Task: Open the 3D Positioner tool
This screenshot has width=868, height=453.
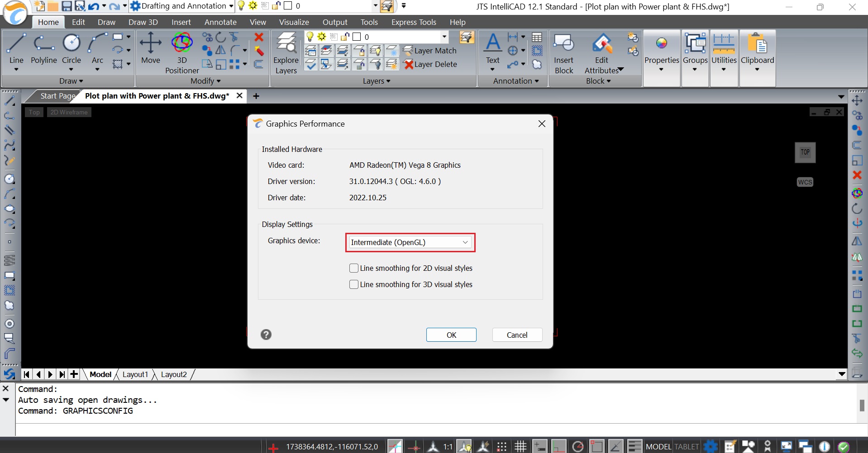Action: coord(182,53)
